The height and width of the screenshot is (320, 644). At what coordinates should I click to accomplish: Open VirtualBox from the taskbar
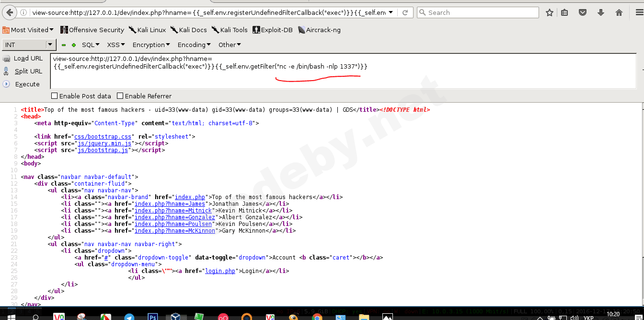pyautogui.click(x=176, y=317)
